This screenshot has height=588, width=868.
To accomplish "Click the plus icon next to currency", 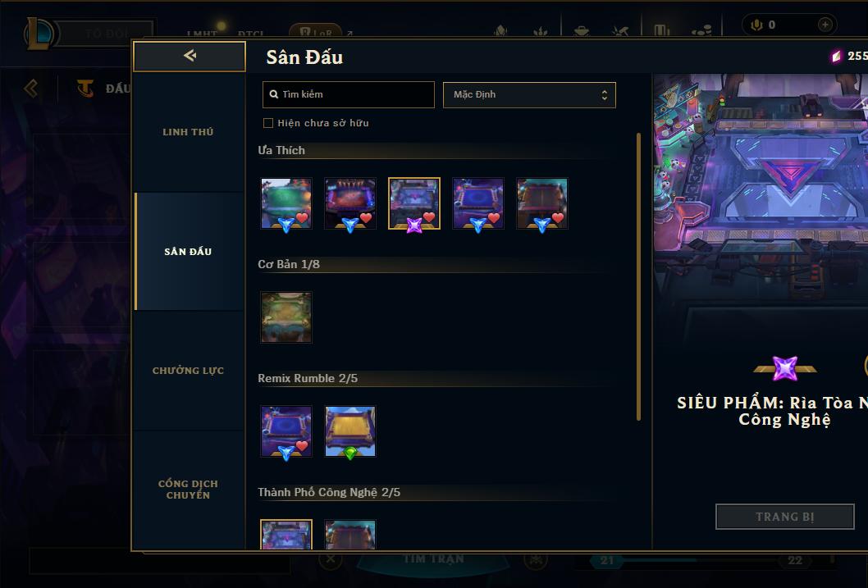I will (825, 25).
